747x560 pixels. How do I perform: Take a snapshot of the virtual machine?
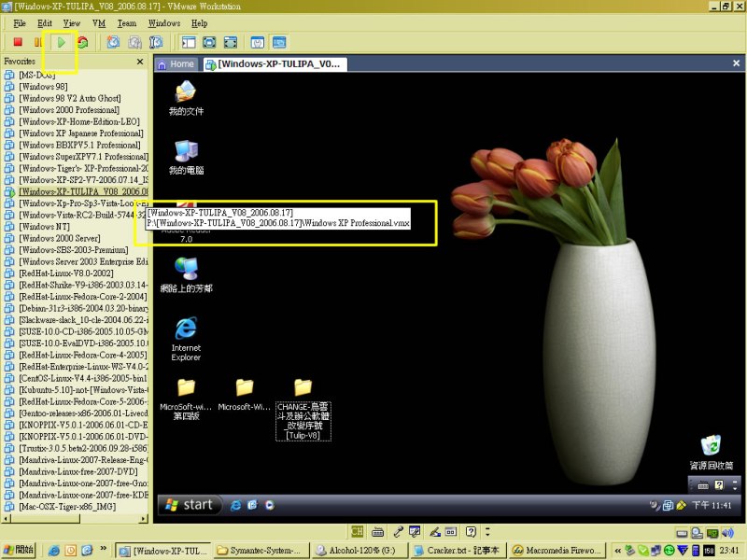tap(113, 42)
